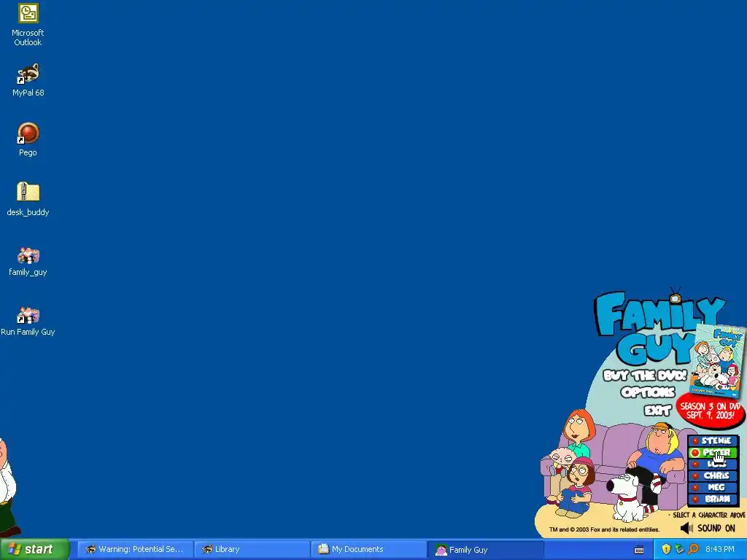
Task: Click the Buy the DVD! link
Action: pyautogui.click(x=645, y=376)
